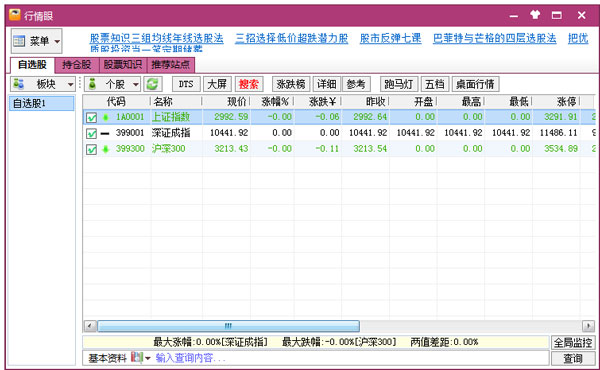Screen dimensions: 600x370
Task: Sort by the 开盘 column header
Action: [x=413, y=102]
